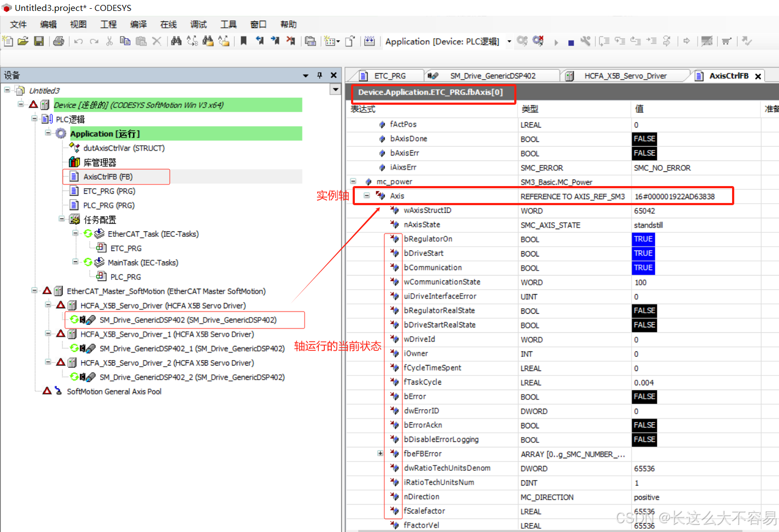
Task: Collapse the EtherCAT_Task node
Action: pyautogui.click(x=75, y=233)
